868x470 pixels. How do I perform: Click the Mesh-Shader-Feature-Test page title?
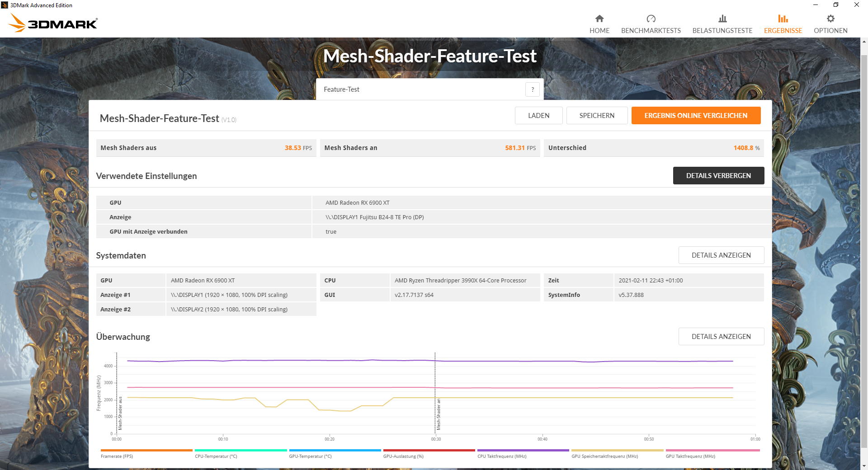point(429,56)
